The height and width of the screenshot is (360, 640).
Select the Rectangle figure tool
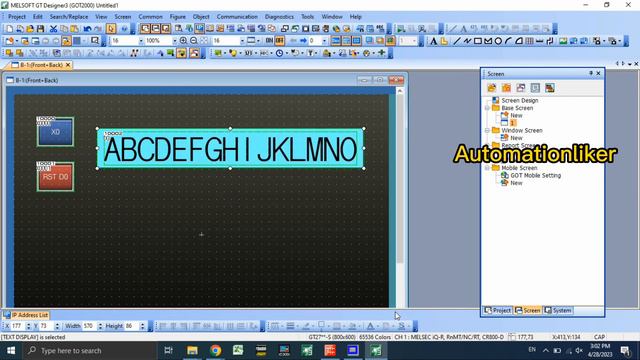(x=478, y=41)
